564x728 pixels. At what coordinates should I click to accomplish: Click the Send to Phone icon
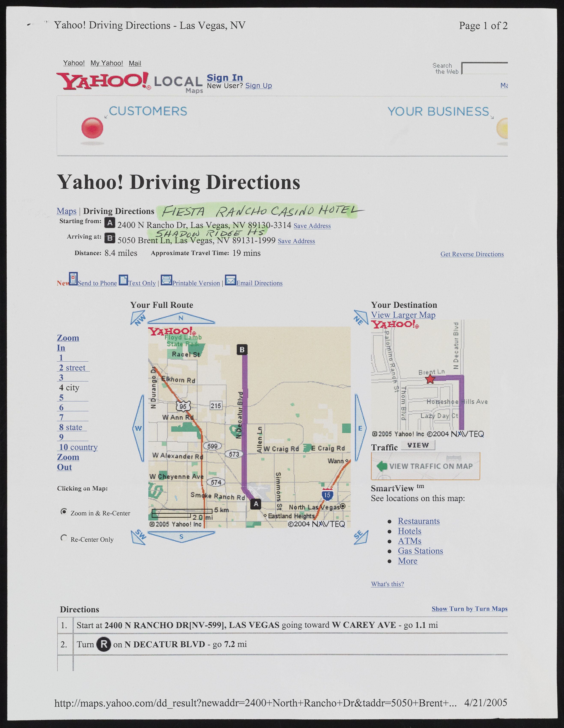[x=73, y=279]
